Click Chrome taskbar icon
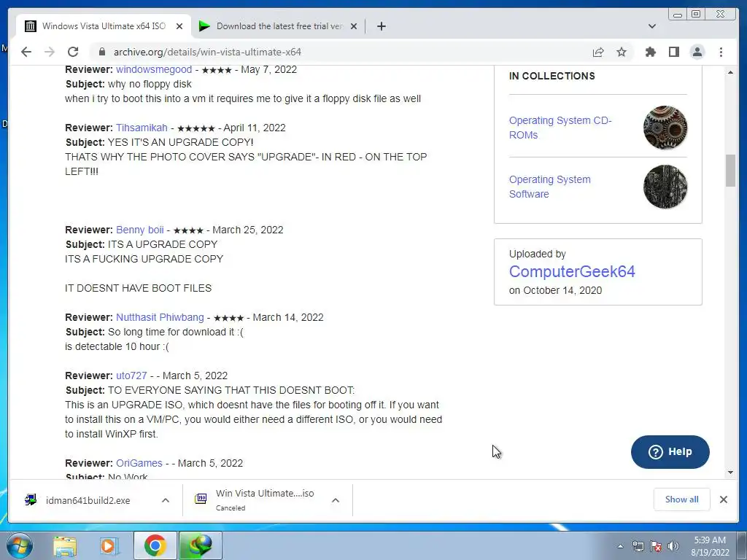The width and height of the screenshot is (747, 560). click(155, 545)
